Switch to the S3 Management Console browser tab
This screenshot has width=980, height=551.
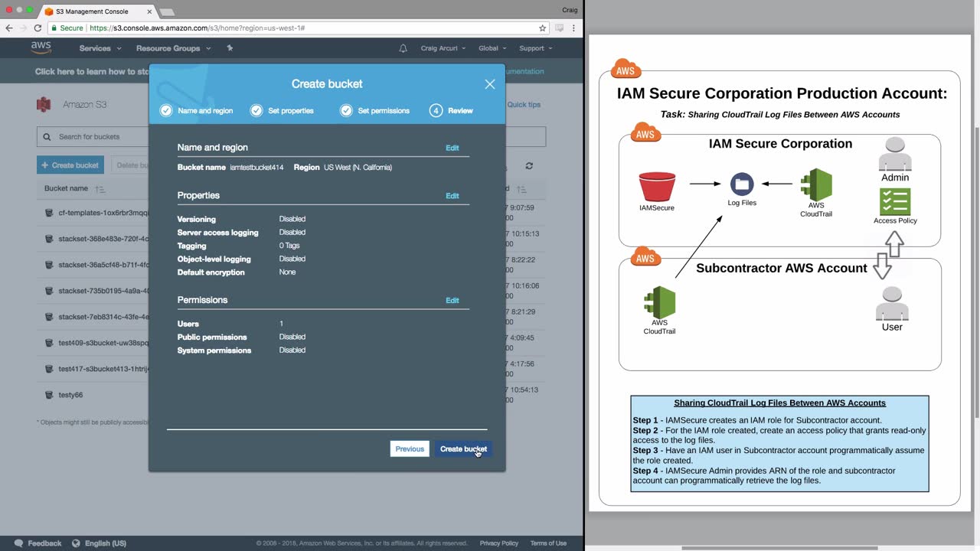(96, 11)
